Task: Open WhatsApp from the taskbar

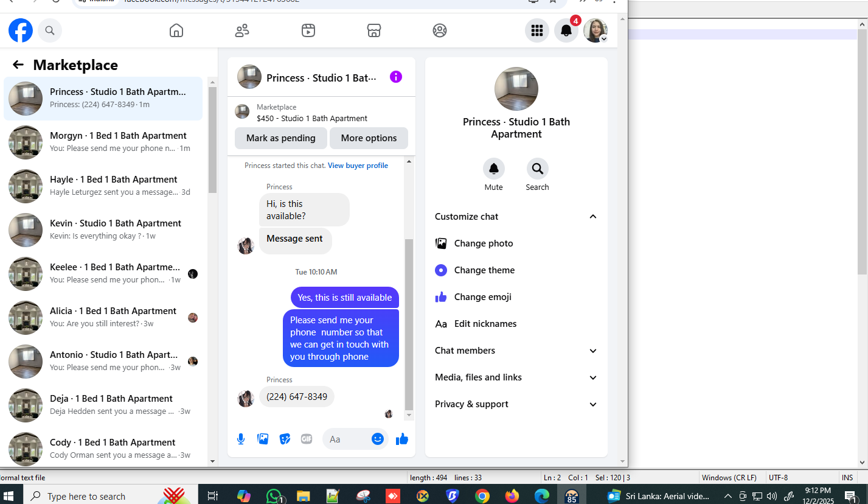Action: tap(274, 495)
